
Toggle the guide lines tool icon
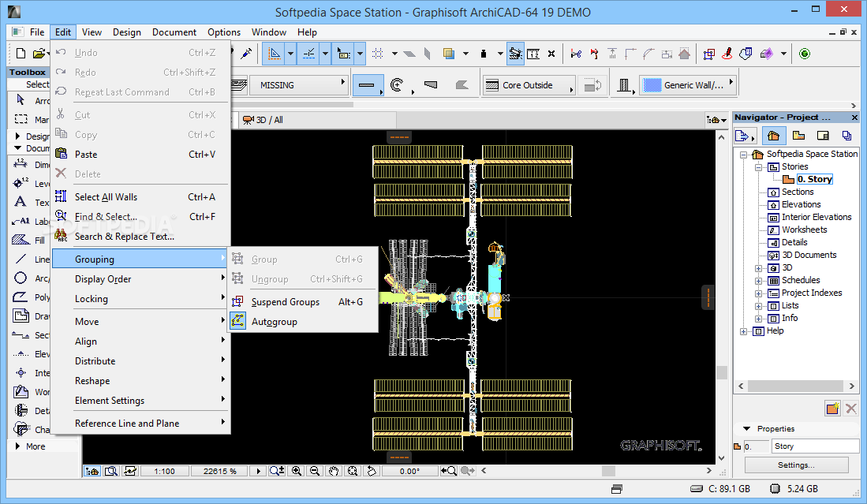coord(275,54)
